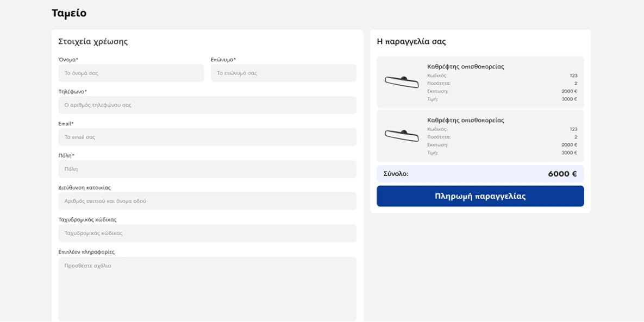Focus the Όνομα (first name) input field
The width and height of the screenshot is (644, 322).
(x=131, y=73)
